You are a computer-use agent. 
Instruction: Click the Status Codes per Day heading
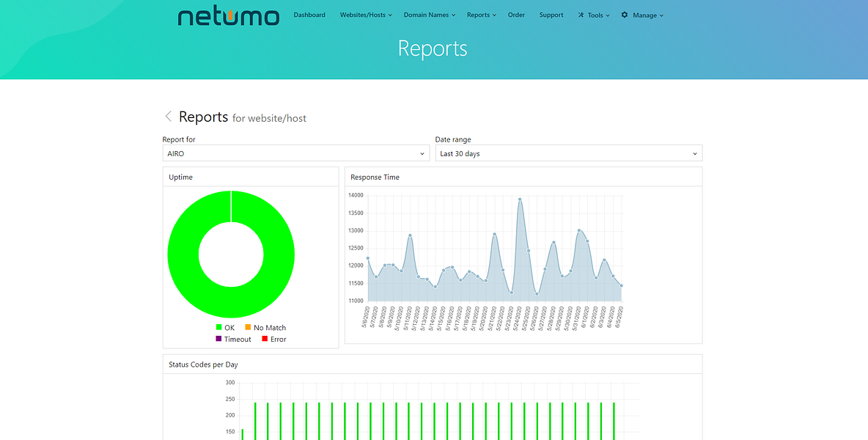203,364
